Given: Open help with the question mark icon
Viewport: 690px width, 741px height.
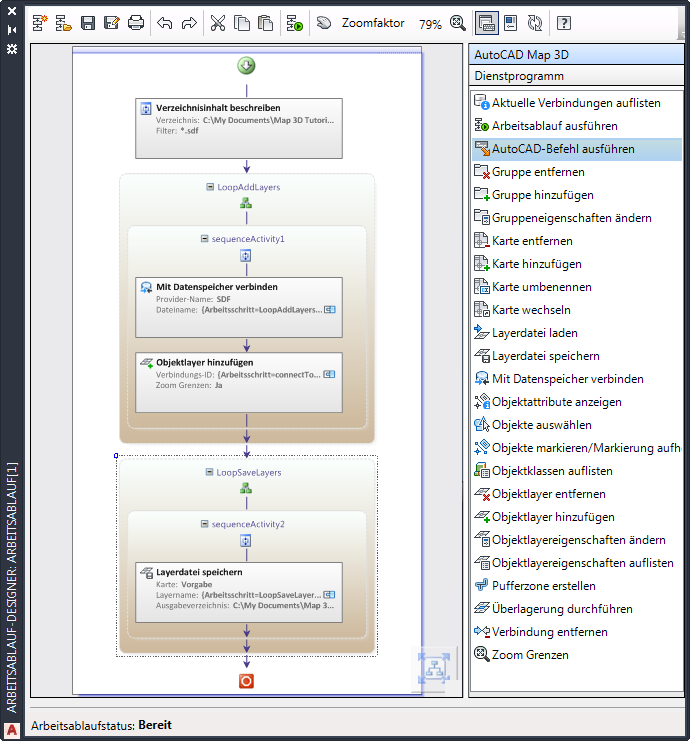Looking at the screenshot, I should (564, 23).
